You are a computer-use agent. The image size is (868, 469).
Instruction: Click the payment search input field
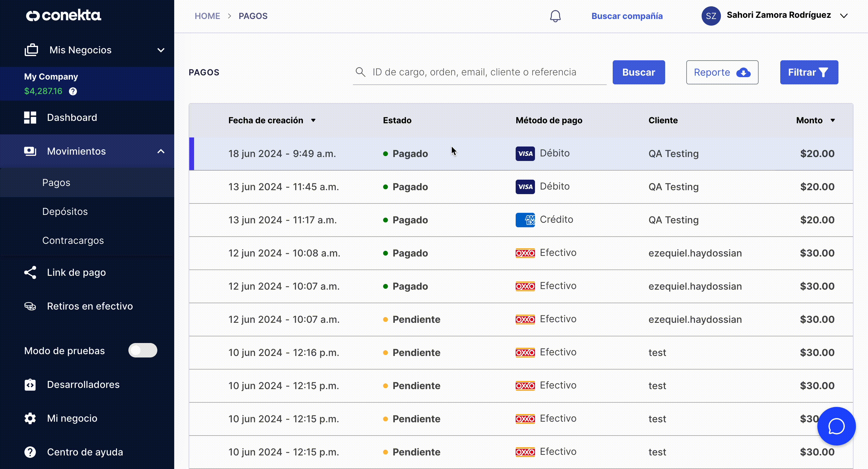tap(480, 72)
